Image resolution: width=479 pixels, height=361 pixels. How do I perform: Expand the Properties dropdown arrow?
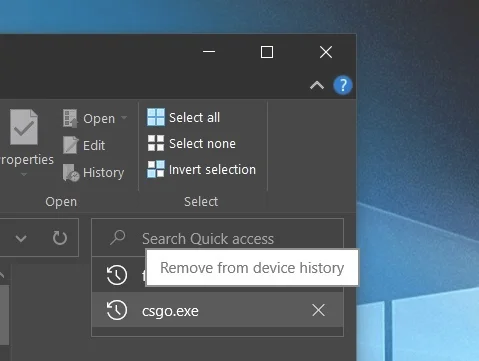[x=24, y=174]
